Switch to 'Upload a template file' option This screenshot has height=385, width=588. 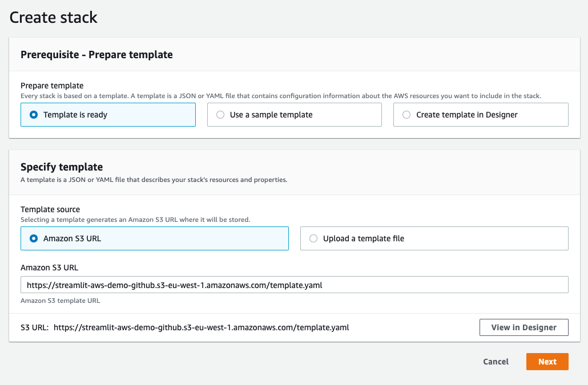coord(434,238)
